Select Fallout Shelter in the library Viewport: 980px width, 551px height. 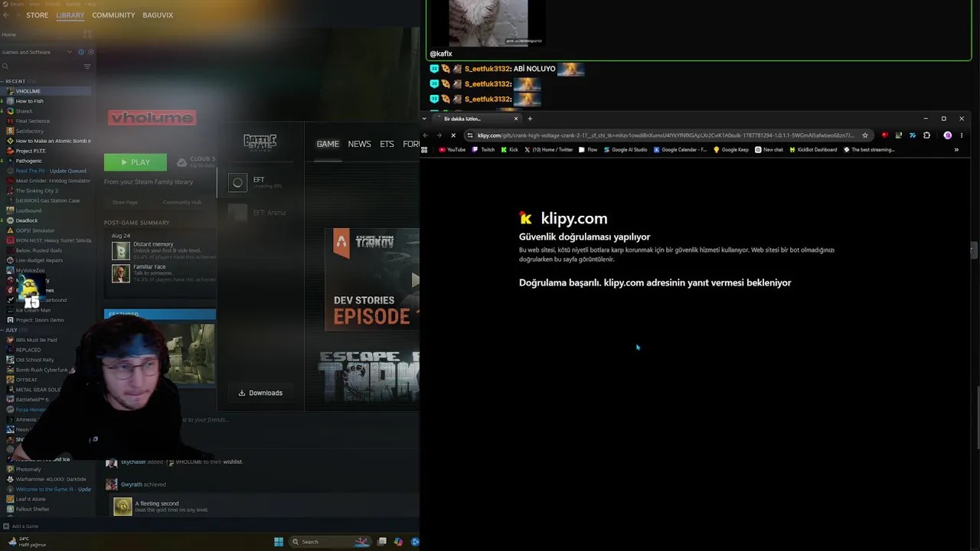(33, 509)
